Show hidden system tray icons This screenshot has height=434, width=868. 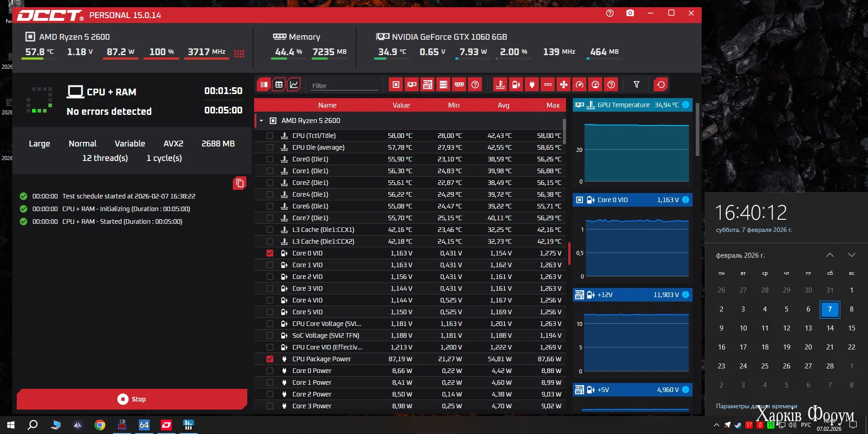pyautogui.click(x=717, y=425)
